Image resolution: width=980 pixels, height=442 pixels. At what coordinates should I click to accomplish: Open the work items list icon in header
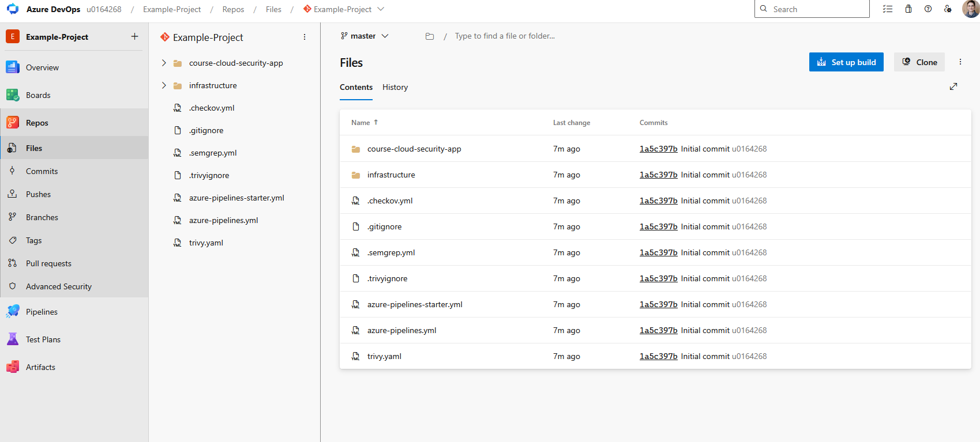coord(888,9)
